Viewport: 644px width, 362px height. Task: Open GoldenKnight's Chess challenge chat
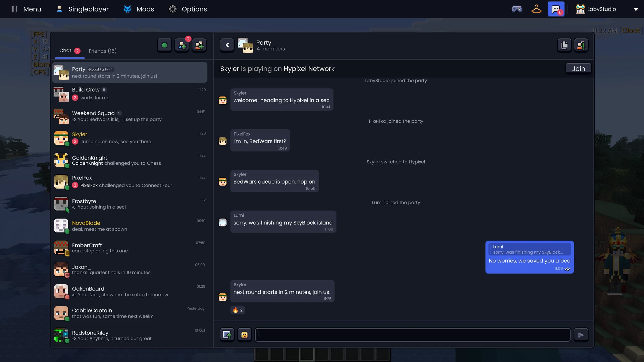tap(130, 160)
